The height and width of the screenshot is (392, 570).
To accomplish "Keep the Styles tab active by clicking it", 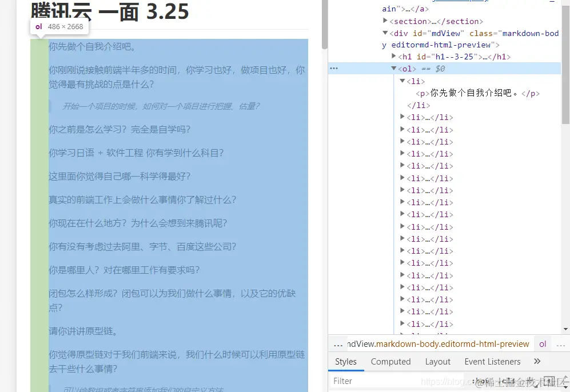I will [346, 361].
